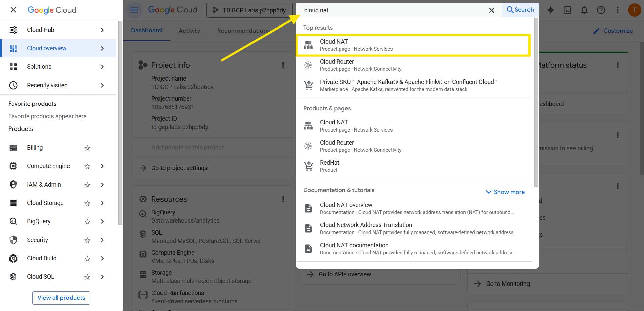Star Billing as a favorite product
Image resolution: width=644 pixels, height=311 pixels.
tap(87, 148)
